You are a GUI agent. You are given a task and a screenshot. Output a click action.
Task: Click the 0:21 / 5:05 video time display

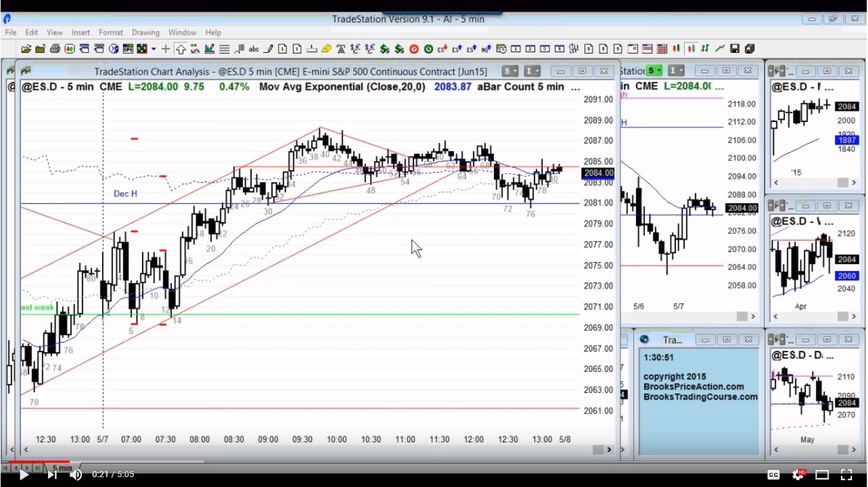113,474
